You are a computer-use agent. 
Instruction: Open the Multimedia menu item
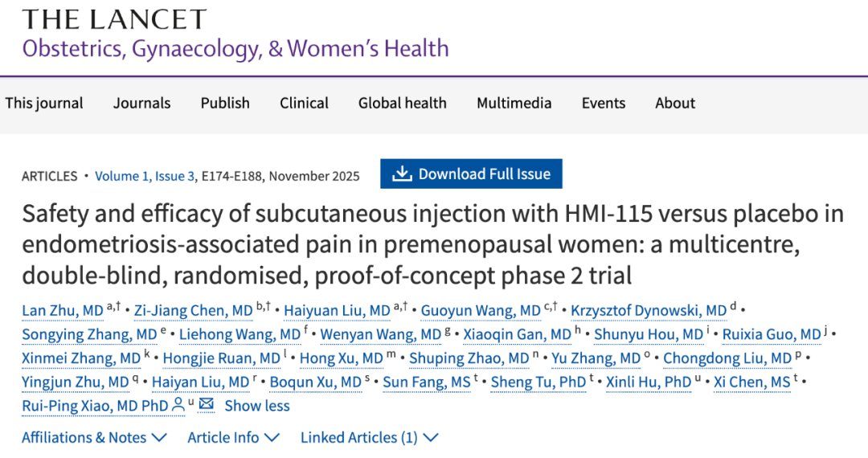coord(514,103)
